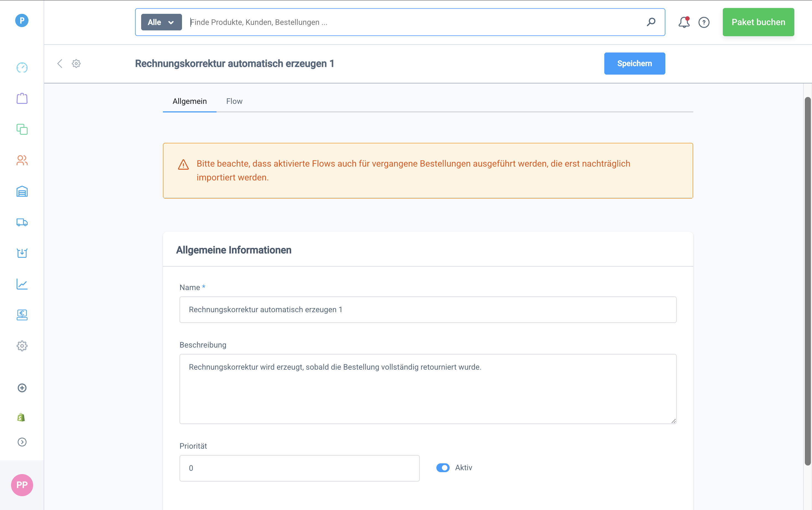Expand sidebar with the arrow circle icon

22,442
